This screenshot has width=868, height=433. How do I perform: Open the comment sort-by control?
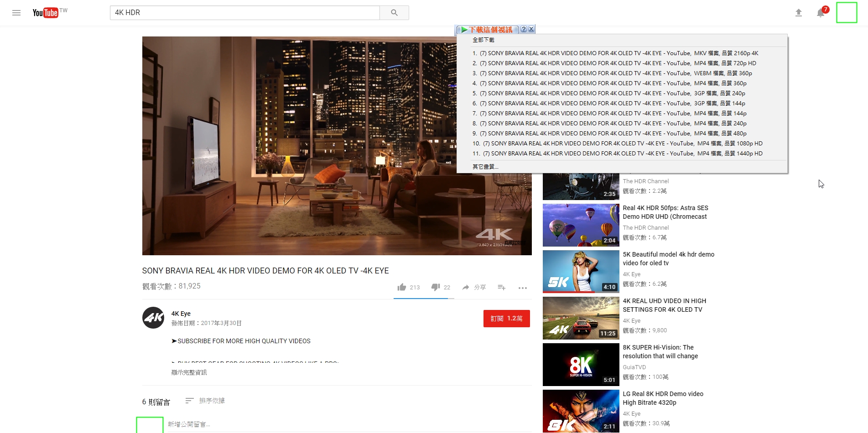(205, 401)
